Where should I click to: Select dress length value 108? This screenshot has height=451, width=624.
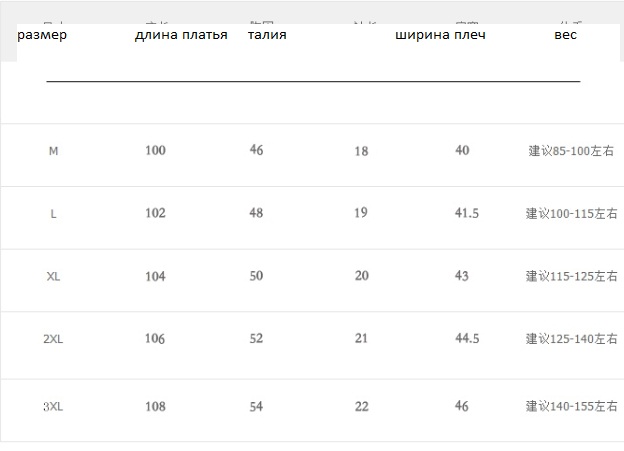tap(155, 406)
